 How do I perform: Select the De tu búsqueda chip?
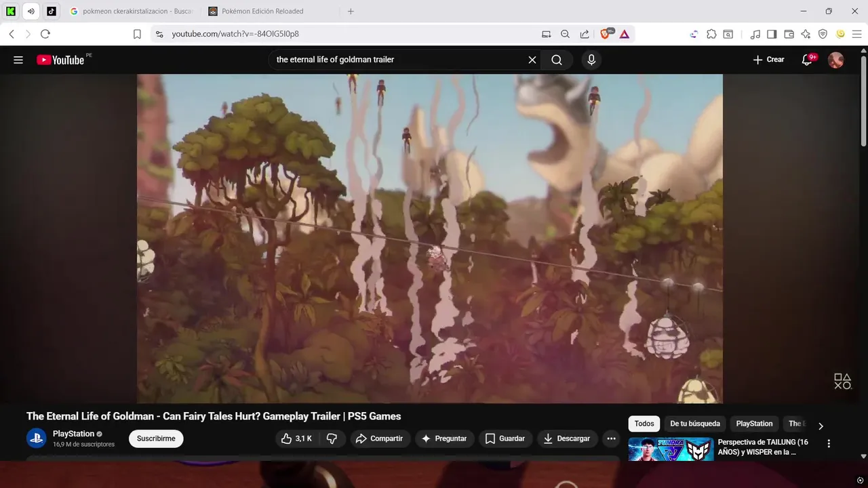(x=695, y=424)
